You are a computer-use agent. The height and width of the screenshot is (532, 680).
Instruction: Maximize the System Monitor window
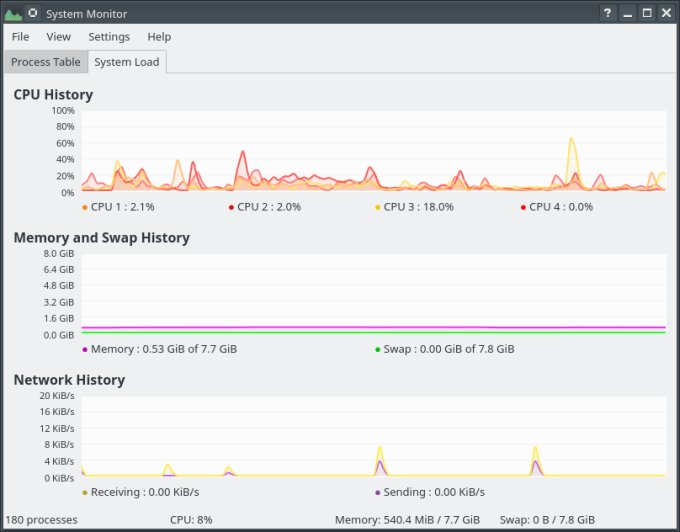tap(647, 13)
